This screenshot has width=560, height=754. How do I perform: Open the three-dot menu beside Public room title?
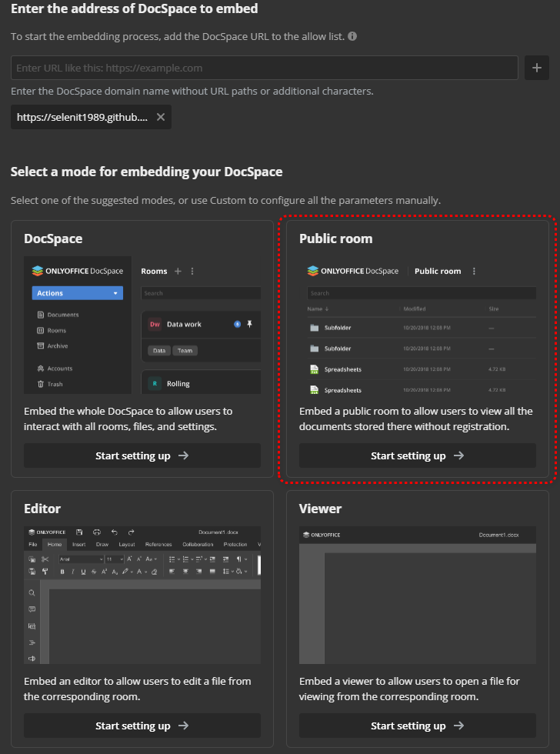pyautogui.click(x=474, y=271)
